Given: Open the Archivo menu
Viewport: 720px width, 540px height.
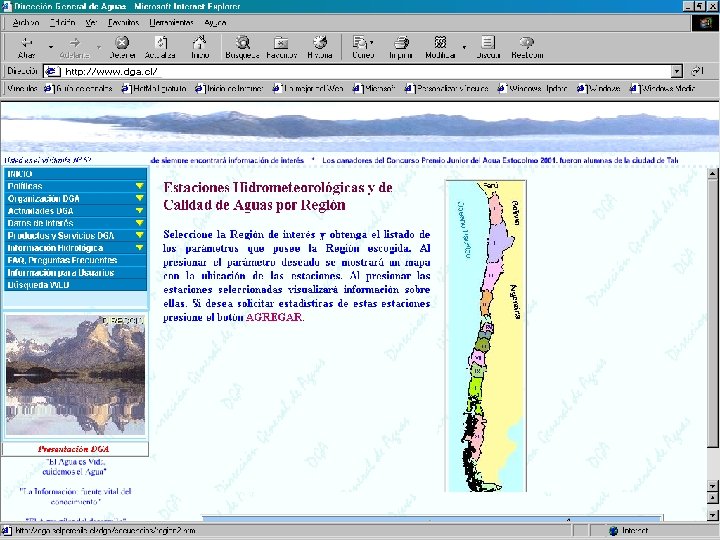Looking at the screenshot, I should [26, 22].
